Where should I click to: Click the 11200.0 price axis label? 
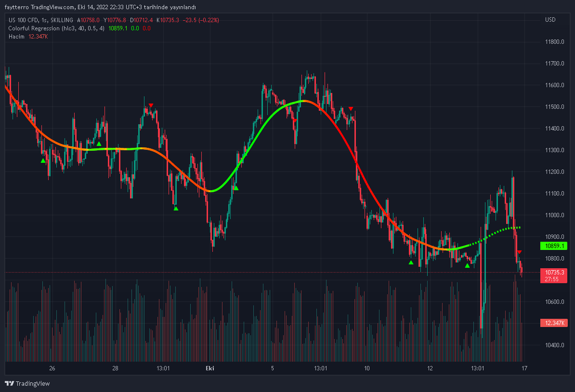tap(554, 171)
